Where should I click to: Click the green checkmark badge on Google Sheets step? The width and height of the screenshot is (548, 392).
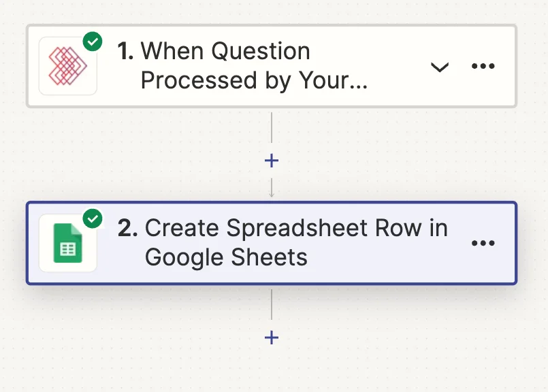click(93, 218)
